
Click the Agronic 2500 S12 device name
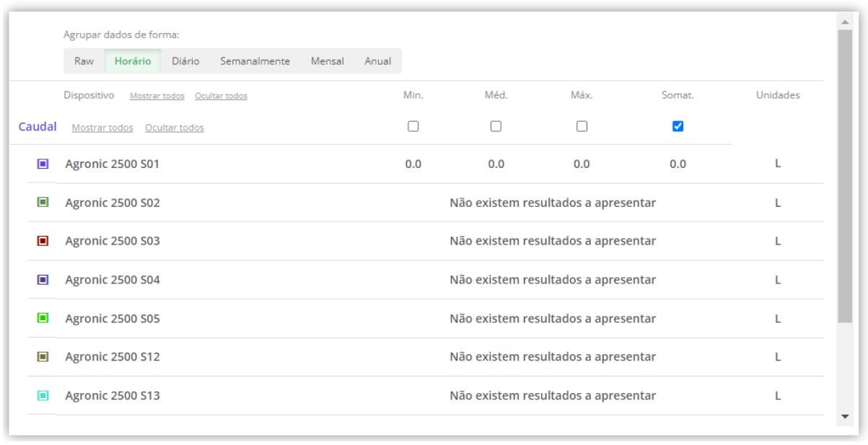coord(113,357)
